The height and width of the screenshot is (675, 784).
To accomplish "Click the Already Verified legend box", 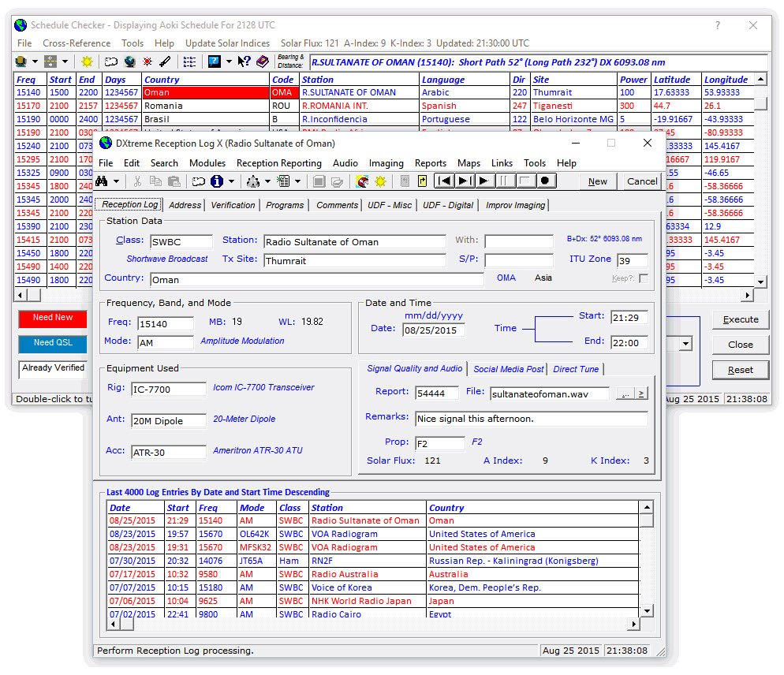I will pyautogui.click(x=53, y=368).
